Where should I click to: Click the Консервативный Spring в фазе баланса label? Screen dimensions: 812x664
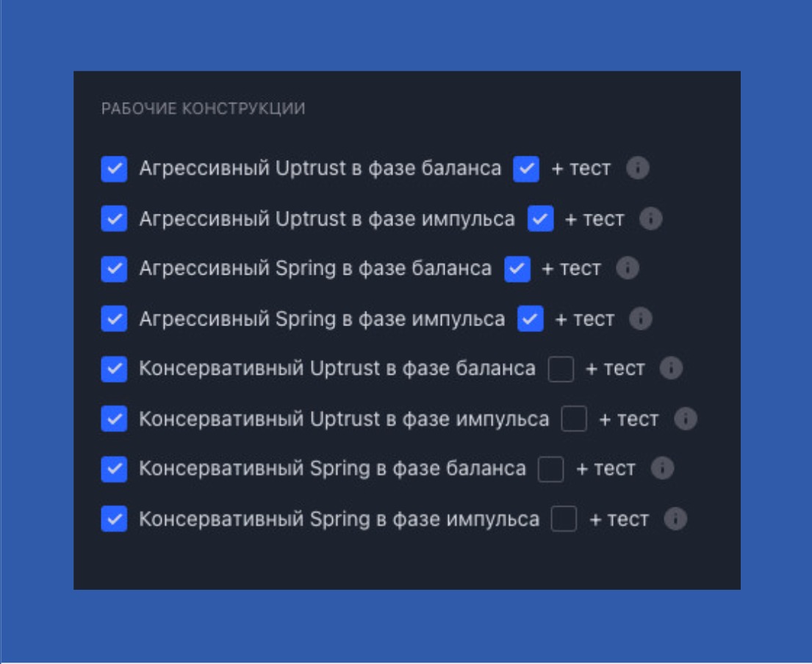tap(332, 469)
